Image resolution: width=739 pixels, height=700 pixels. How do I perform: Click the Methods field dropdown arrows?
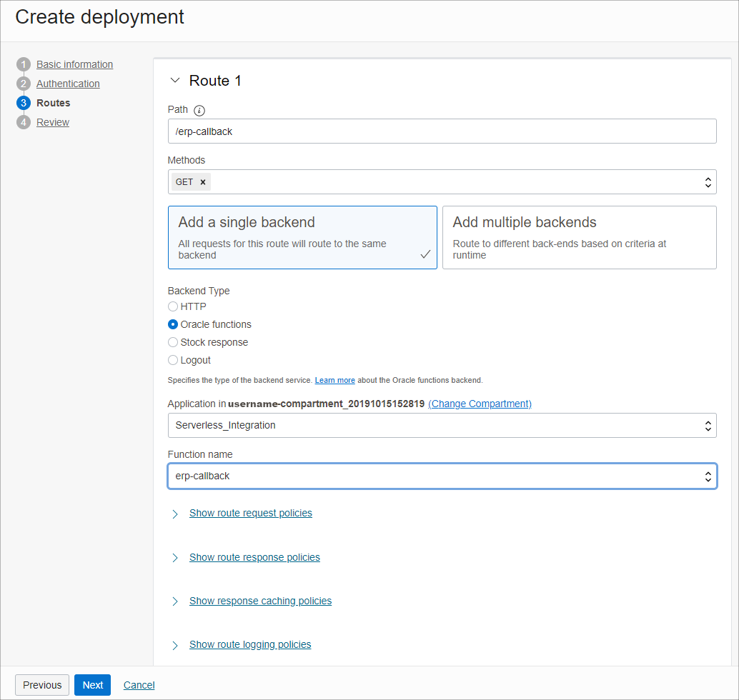(x=708, y=181)
